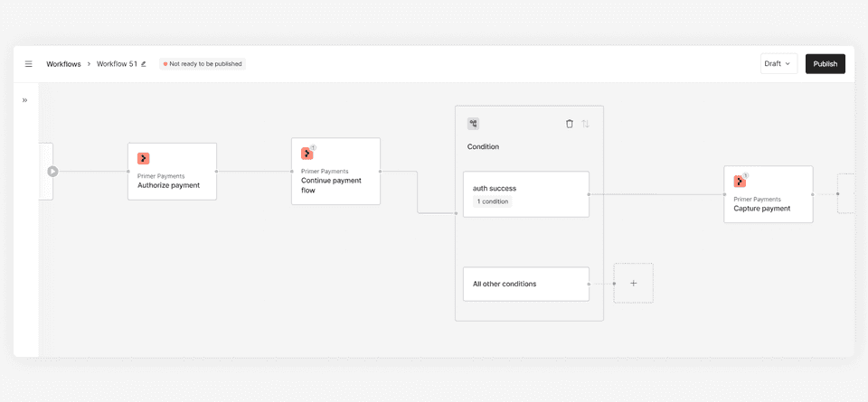Select the Workflow 51 breadcrumb title
This screenshot has height=402, width=868.
[x=117, y=64]
